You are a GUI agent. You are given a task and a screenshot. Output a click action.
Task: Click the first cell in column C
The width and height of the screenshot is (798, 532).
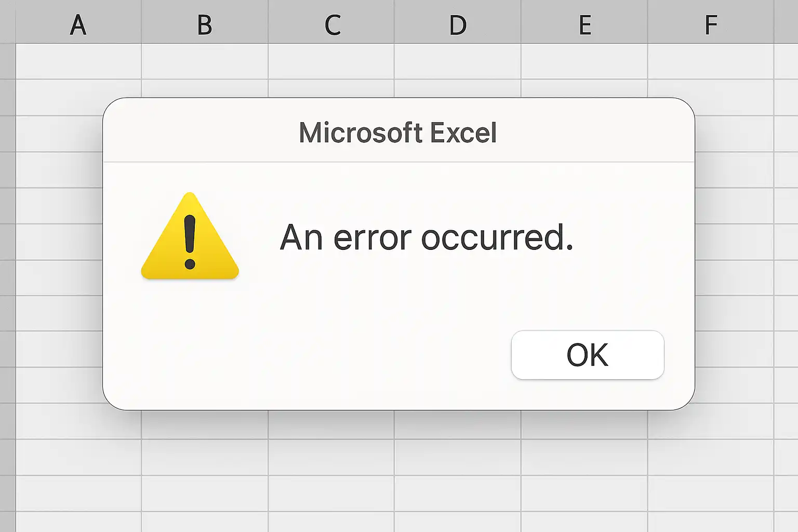pos(331,61)
